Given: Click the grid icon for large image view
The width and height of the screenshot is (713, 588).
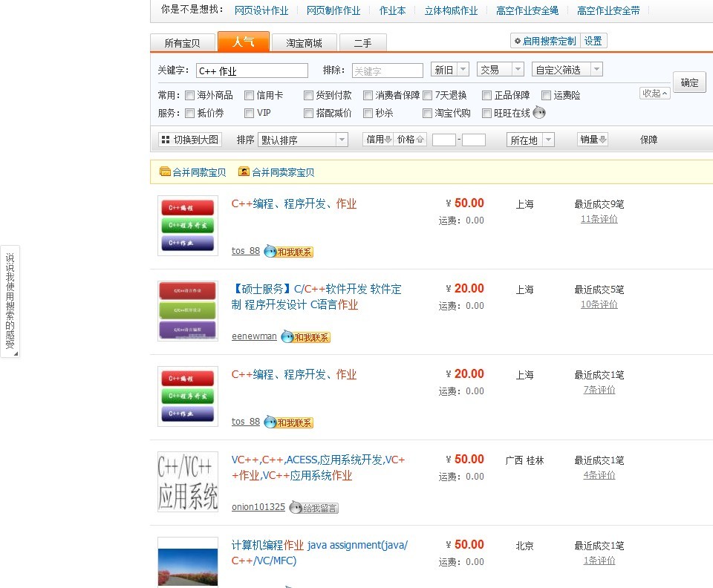Looking at the screenshot, I should [x=166, y=140].
